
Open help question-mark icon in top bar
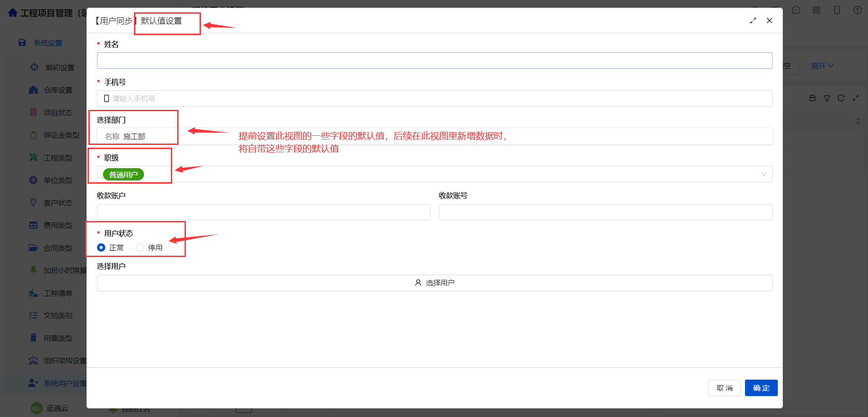858,10
